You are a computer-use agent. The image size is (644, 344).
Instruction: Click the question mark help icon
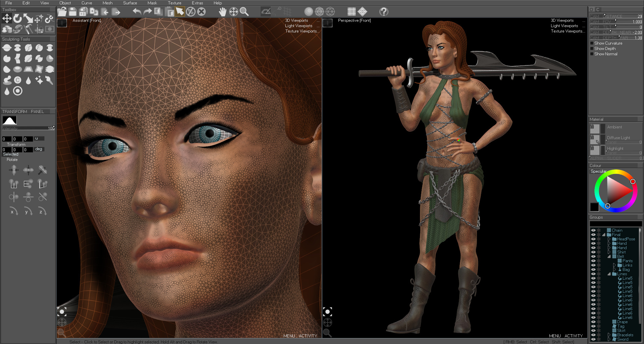click(x=384, y=12)
